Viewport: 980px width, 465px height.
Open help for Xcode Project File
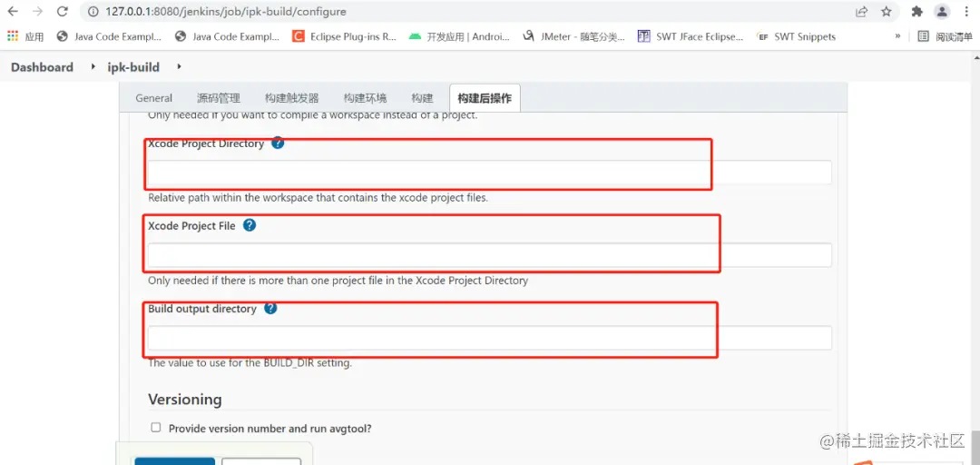(x=250, y=225)
